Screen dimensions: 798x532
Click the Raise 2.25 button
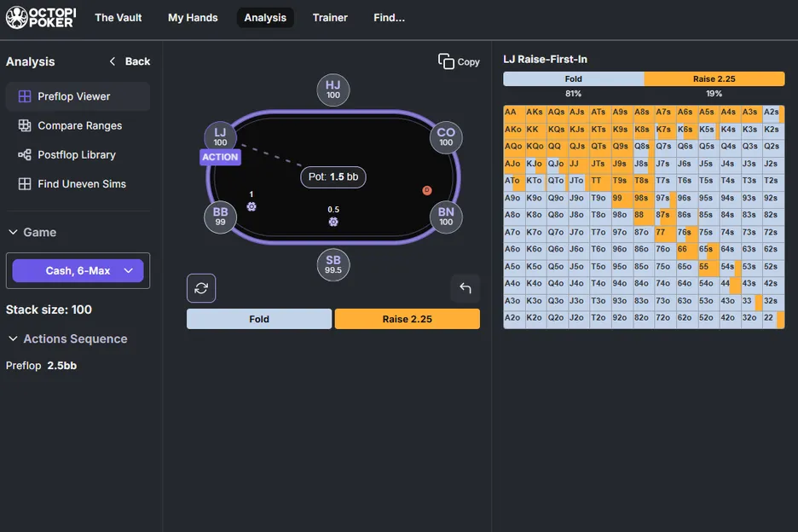coord(407,318)
